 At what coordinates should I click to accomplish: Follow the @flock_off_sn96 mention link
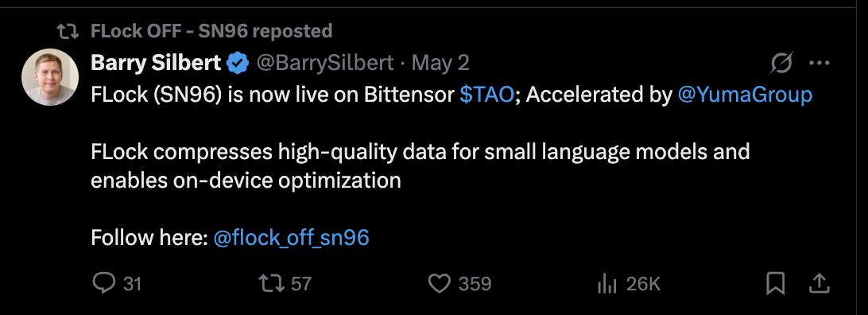pos(291,238)
